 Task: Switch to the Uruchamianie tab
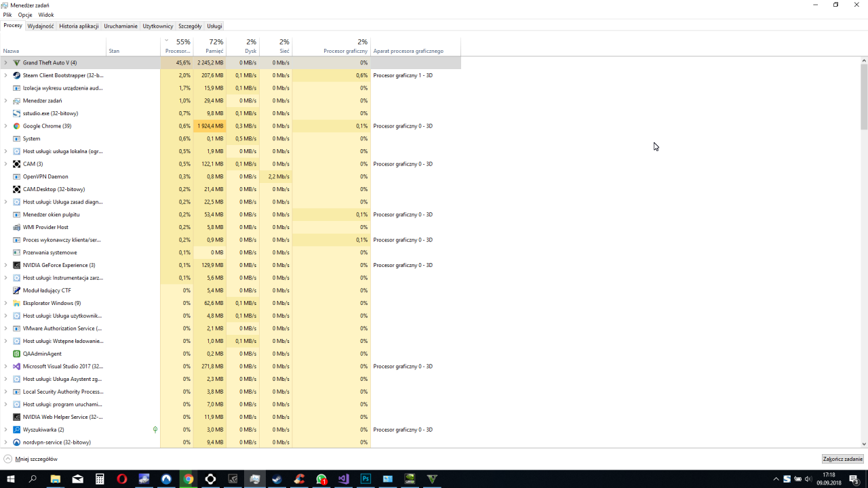121,26
